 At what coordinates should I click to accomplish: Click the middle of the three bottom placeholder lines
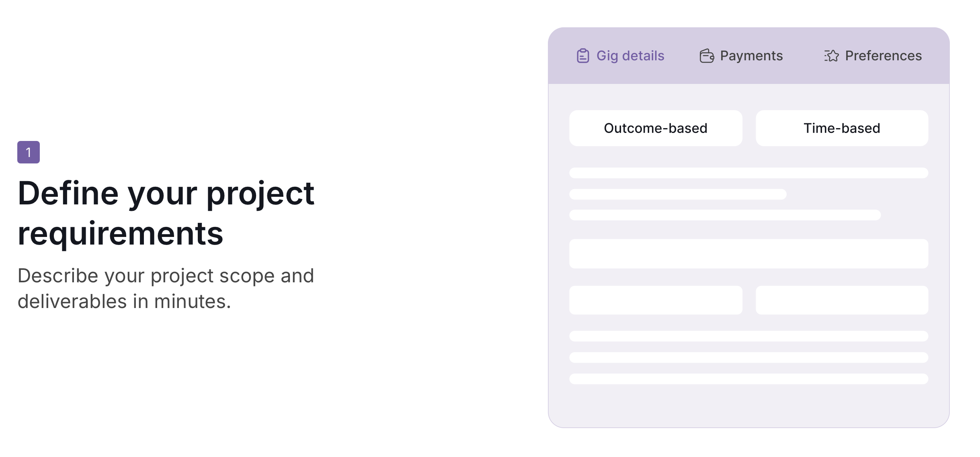coord(748,357)
